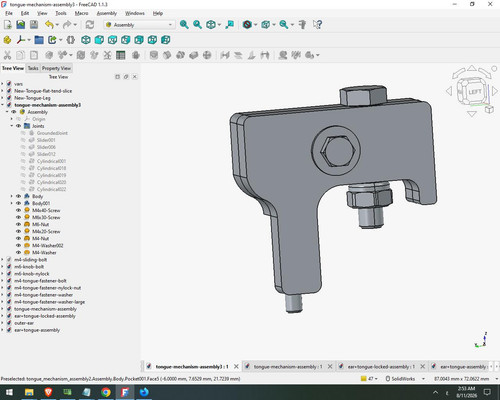Open the Assembly menu
The height and width of the screenshot is (400, 500).
(107, 13)
